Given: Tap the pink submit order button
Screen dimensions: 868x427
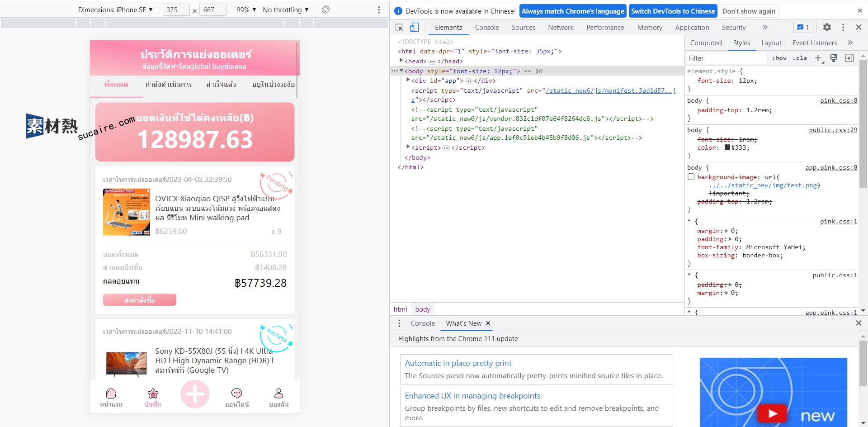Looking at the screenshot, I should click(x=139, y=300).
